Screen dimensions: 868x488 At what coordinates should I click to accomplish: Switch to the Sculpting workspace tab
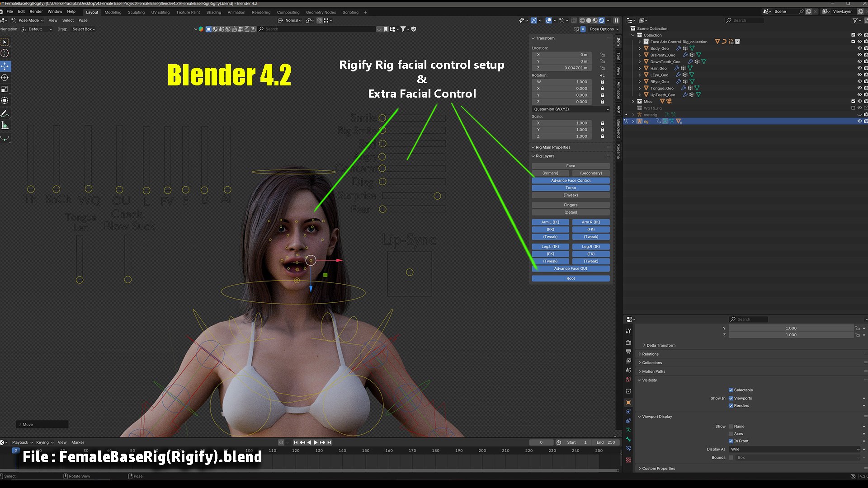tap(136, 12)
